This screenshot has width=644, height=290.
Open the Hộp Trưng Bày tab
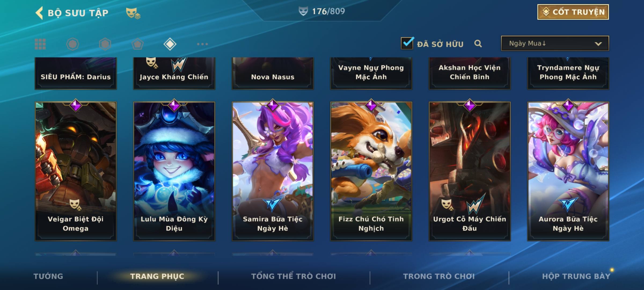[x=576, y=276]
